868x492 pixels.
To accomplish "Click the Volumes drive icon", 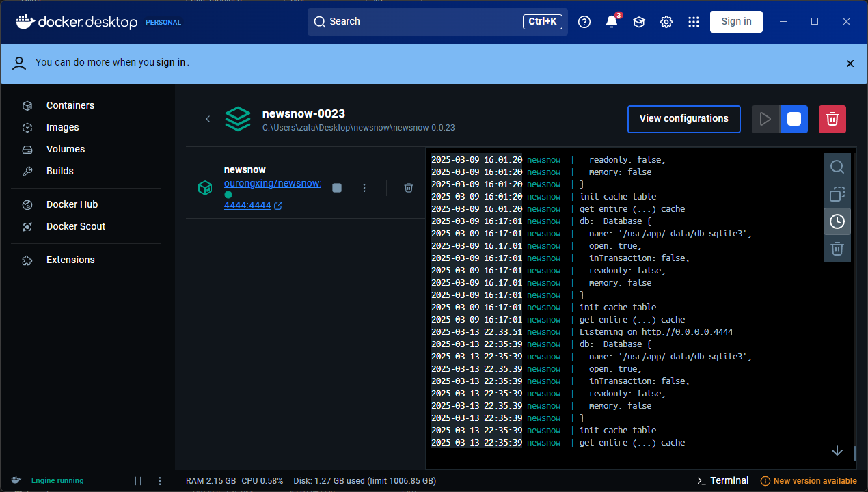I will 27,149.
